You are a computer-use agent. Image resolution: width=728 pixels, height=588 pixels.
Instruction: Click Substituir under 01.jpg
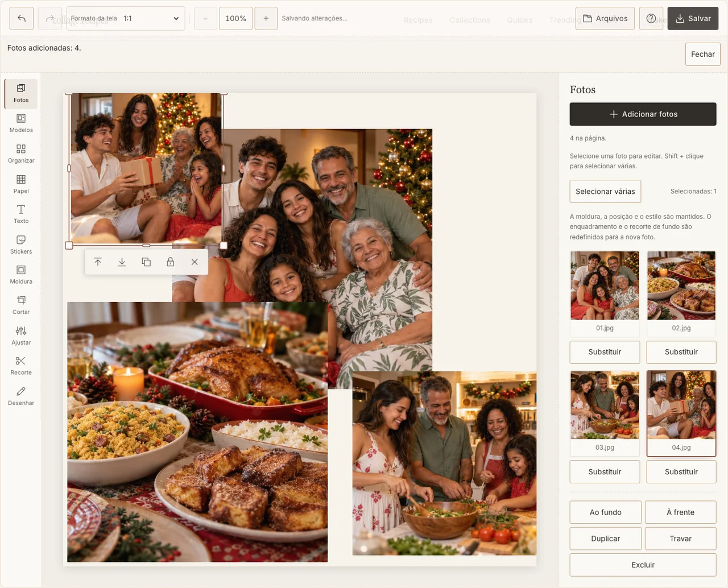tap(605, 352)
